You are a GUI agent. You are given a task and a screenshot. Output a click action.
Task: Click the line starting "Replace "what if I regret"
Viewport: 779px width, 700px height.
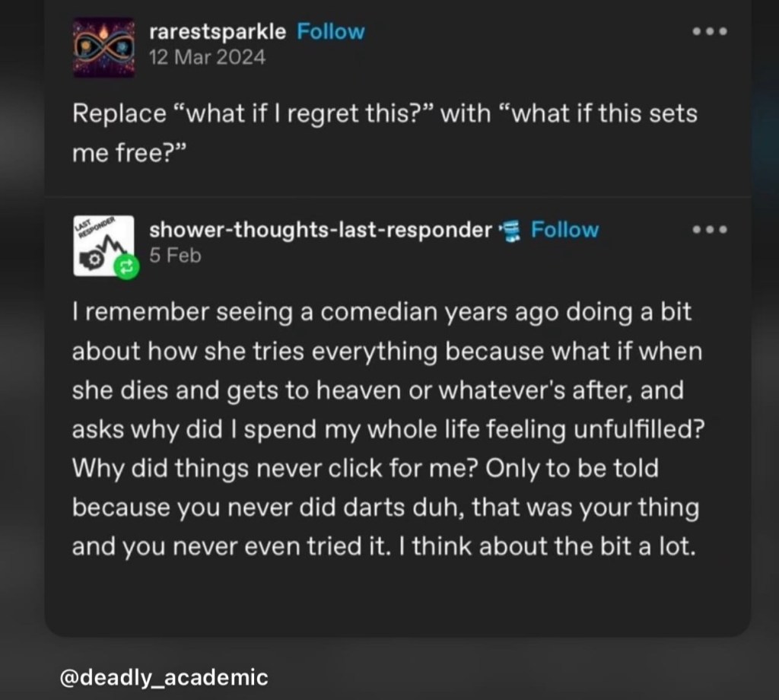[384, 115]
